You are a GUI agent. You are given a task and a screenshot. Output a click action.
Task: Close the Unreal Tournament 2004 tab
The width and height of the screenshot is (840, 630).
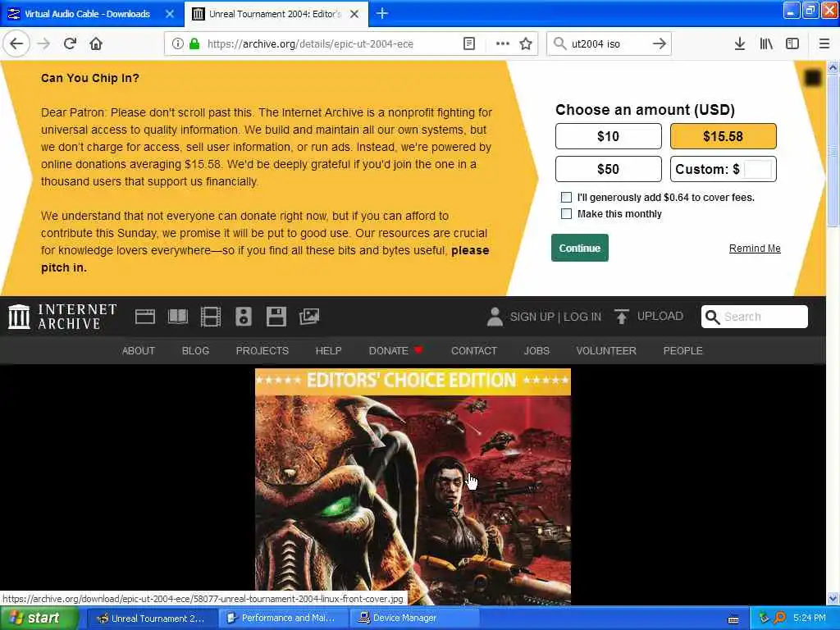[354, 14]
